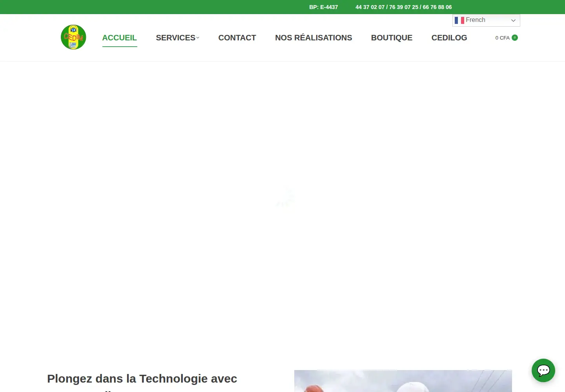This screenshot has height=392, width=565.
Task: Click the Services menu label
Action: (175, 38)
